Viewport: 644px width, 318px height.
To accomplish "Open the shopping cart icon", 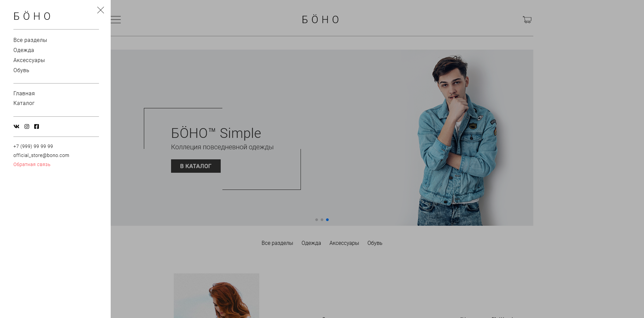I will (527, 20).
